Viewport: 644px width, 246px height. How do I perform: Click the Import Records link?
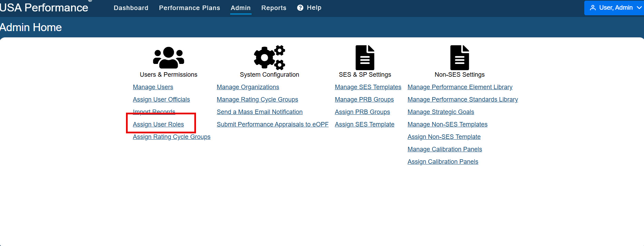[x=154, y=112]
